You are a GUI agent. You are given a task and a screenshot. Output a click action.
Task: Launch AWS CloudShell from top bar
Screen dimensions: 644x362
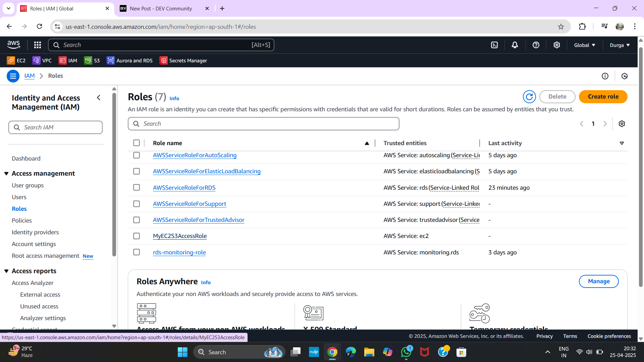pos(494,45)
